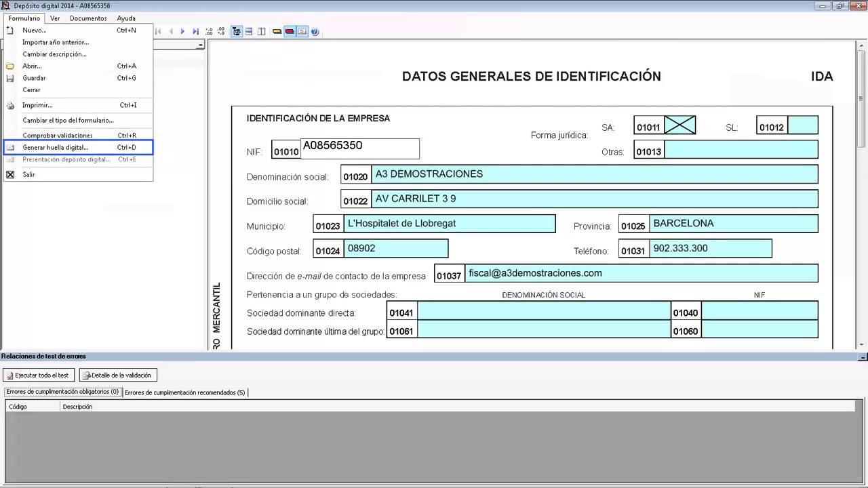Activate the form tree view icon

click(x=237, y=31)
